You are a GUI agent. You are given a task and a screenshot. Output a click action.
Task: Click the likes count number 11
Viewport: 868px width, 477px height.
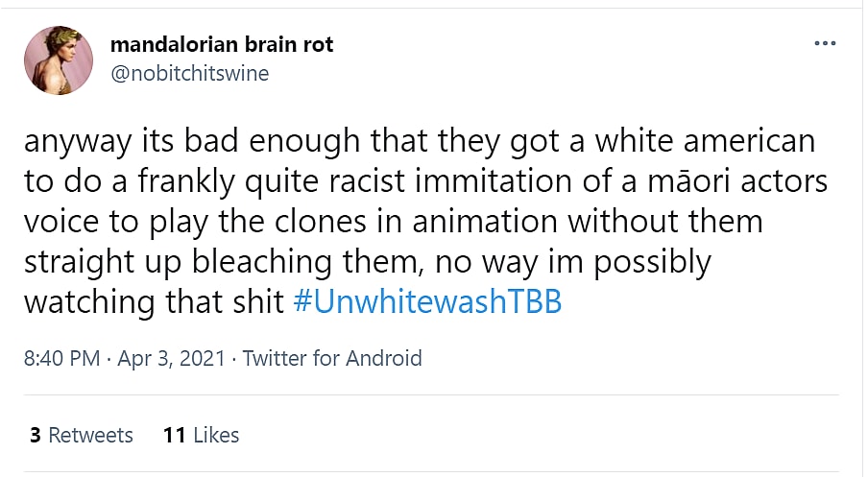click(x=174, y=435)
